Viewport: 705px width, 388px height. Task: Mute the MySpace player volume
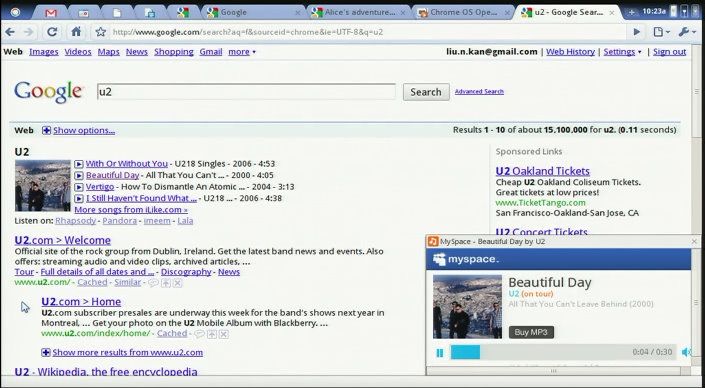pos(686,352)
